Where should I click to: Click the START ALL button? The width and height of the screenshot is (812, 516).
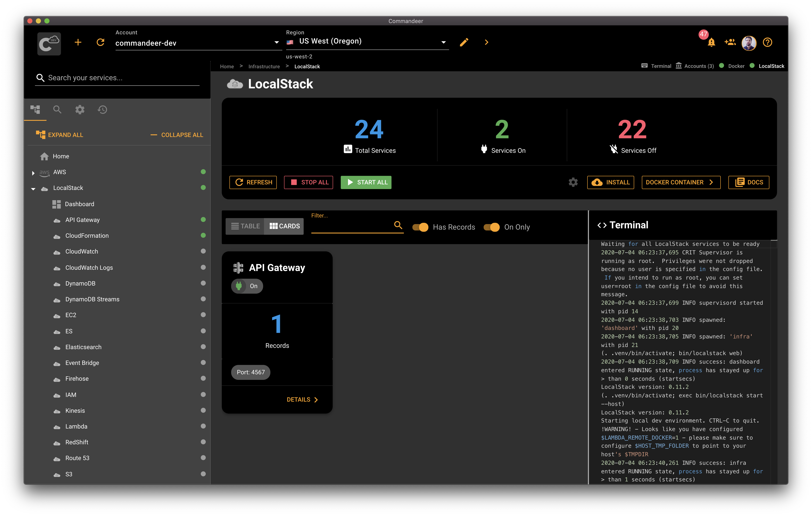(x=366, y=182)
